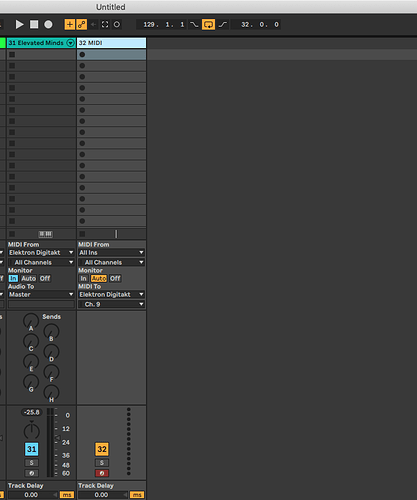Click second clip stop square on Elevated Minds
Image resolution: width=417 pixels, height=500 pixels.
click(x=12, y=66)
